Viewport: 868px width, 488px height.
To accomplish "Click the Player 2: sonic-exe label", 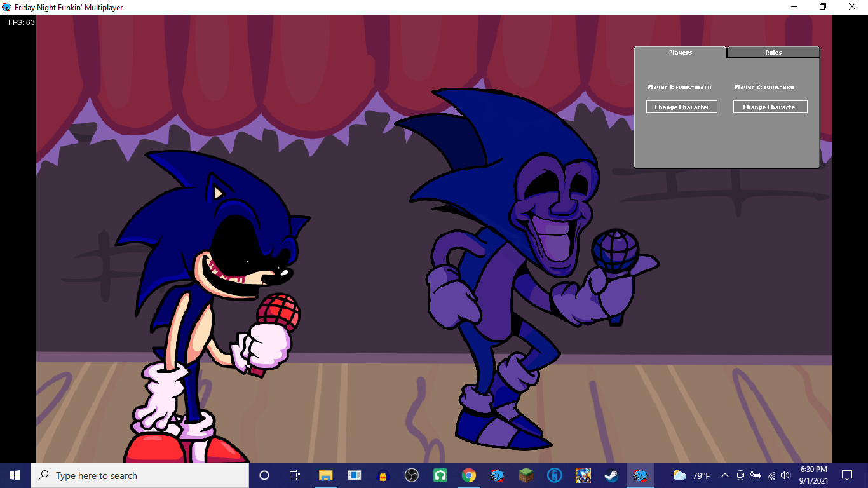I will pyautogui.click(x=764, y=87).
